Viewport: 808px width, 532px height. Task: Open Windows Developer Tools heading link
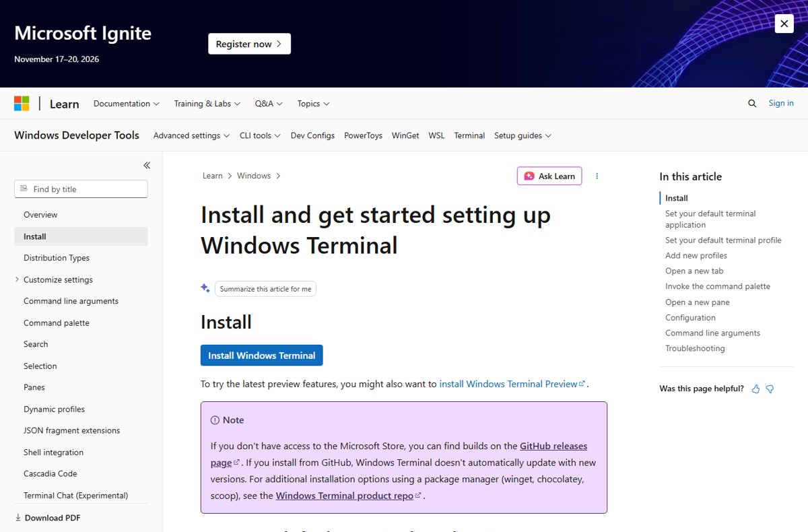77,135
